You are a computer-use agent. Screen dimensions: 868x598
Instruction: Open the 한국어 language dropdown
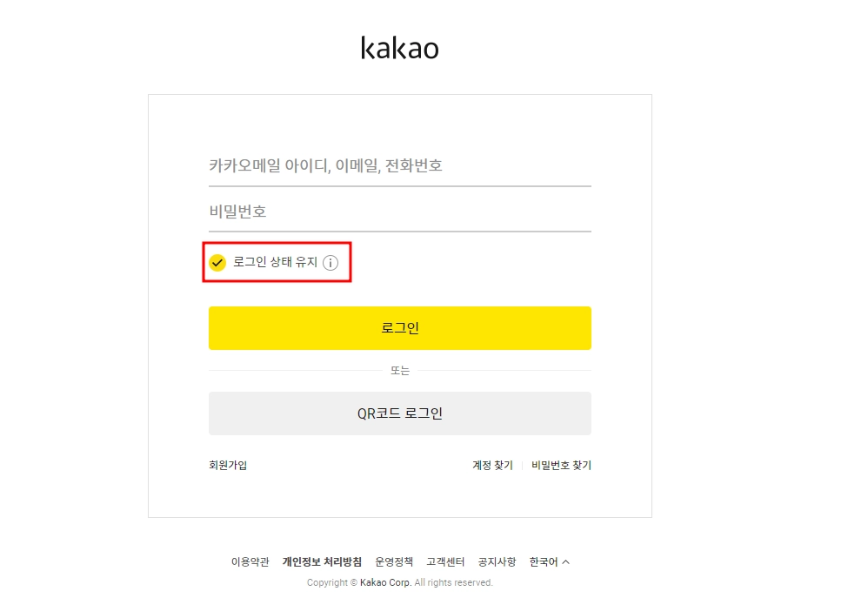tap(544, 562)
